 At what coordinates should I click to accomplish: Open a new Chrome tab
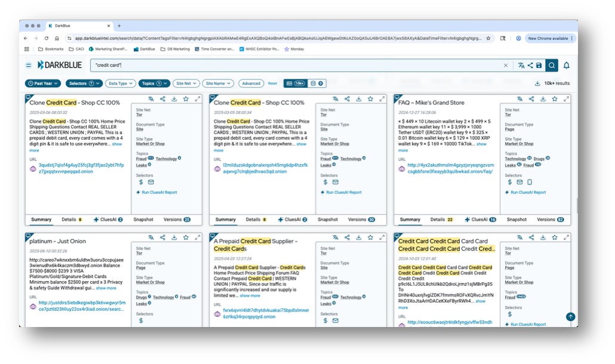tap(119, 26)
